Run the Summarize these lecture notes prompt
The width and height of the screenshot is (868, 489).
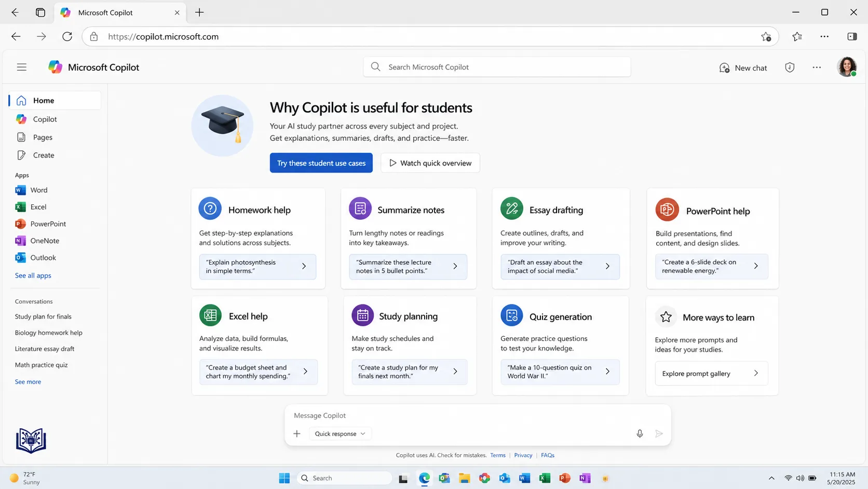[x=408, y=267]
